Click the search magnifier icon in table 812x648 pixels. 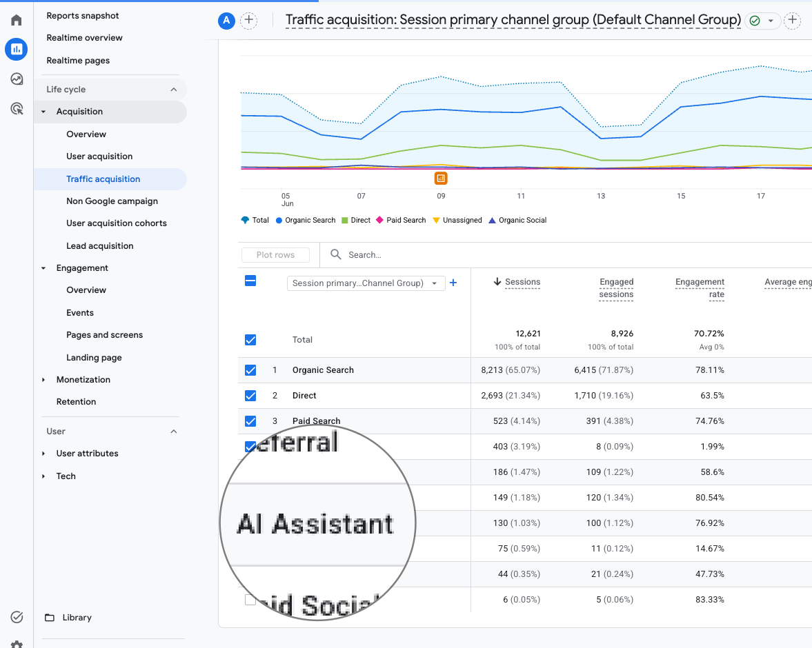(x=335, y=254)
